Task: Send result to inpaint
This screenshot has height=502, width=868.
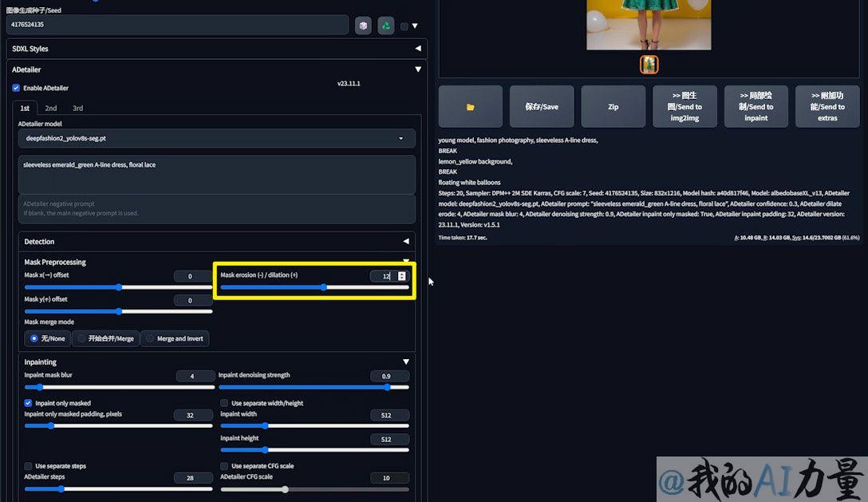Action: click(756, 106)
